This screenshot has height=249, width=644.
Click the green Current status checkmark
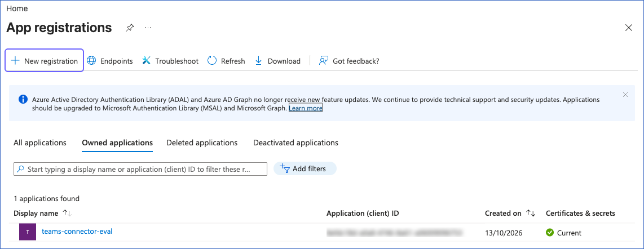pyautogui.click(x=549, y=233)
